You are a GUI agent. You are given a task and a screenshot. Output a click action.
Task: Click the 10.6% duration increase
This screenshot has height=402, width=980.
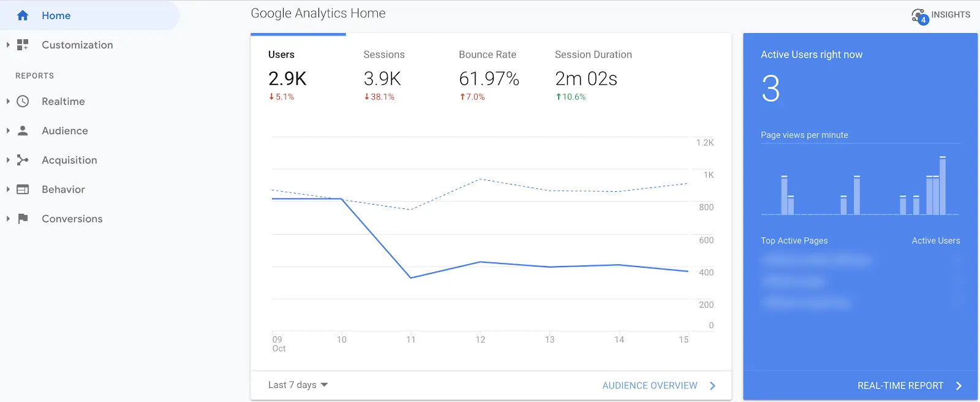coord(570,97)
